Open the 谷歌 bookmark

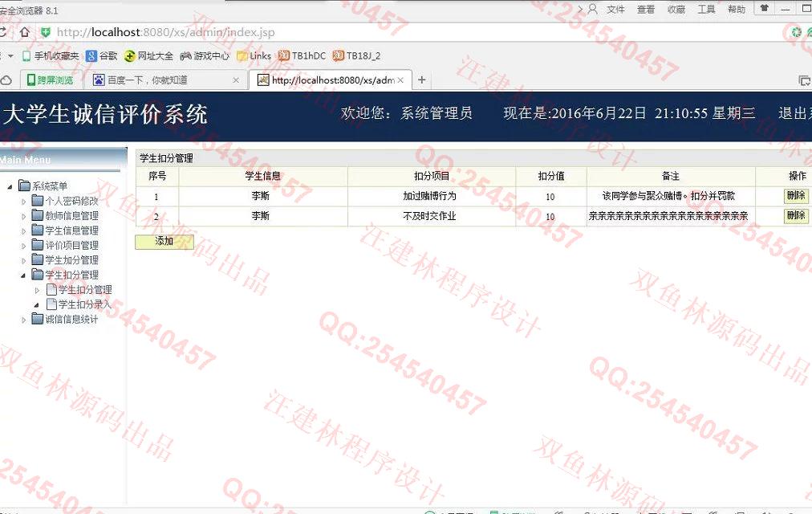tap(101, 55)
